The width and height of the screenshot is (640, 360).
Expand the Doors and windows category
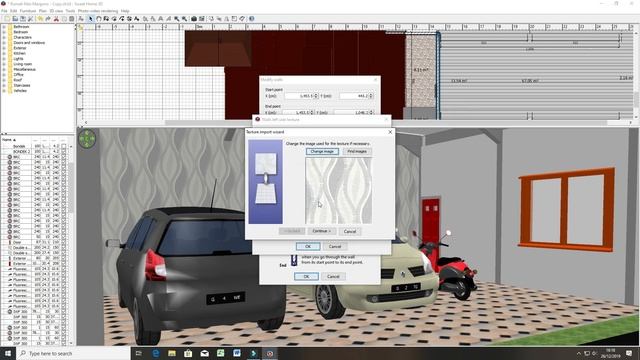4,42
